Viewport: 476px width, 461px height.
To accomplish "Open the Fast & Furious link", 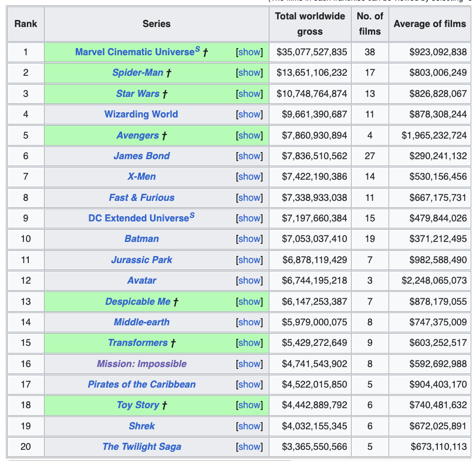I will (142, 198).
